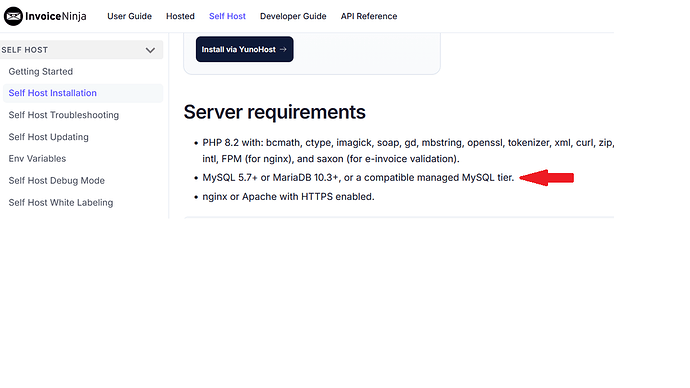Click the InvoiceNinja logo icon

point(13,16)
